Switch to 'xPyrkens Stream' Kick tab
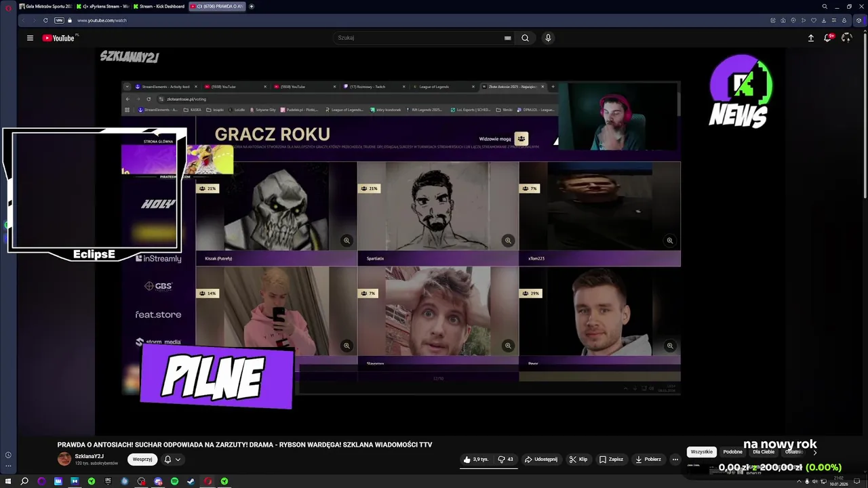 pos(102,6)
